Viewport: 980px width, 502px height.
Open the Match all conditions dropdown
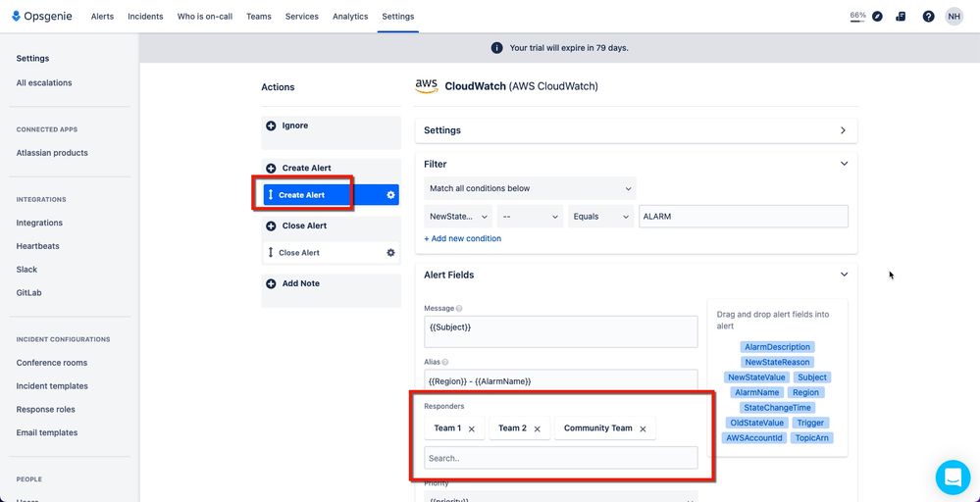pos(530,188)
